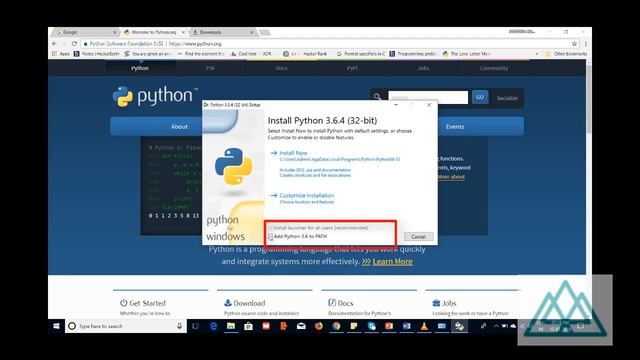Image resolution: width=640 pixels, height=360 pixels.
Task: Click the GO search button
Action: click(480, 97)
